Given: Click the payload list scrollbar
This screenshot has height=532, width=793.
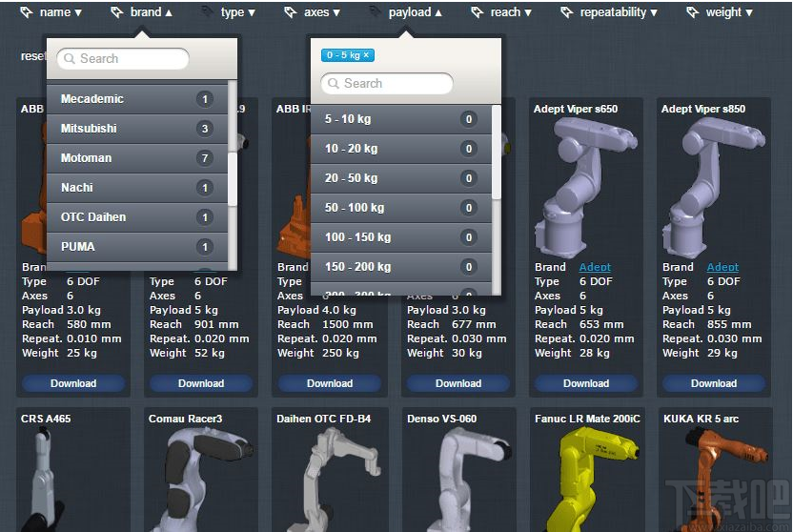Looking at the screenshot, I should (497, 152).
